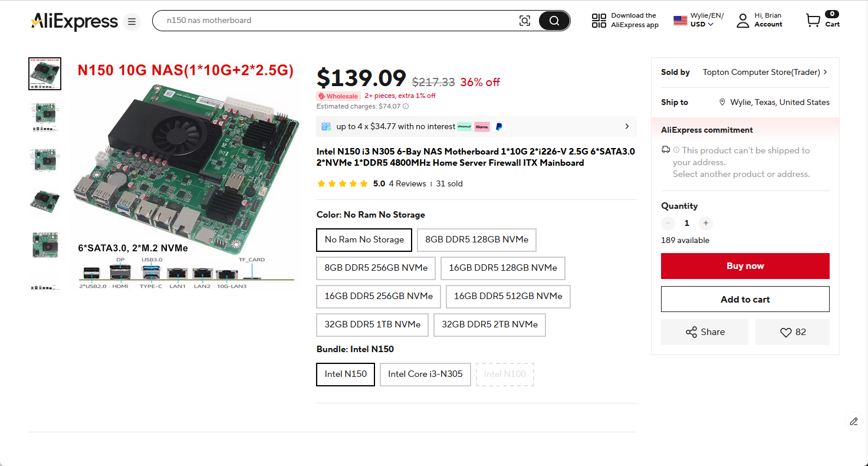
Task: Open the floating edit feedback icon
Action: click(x=853, y=421)
